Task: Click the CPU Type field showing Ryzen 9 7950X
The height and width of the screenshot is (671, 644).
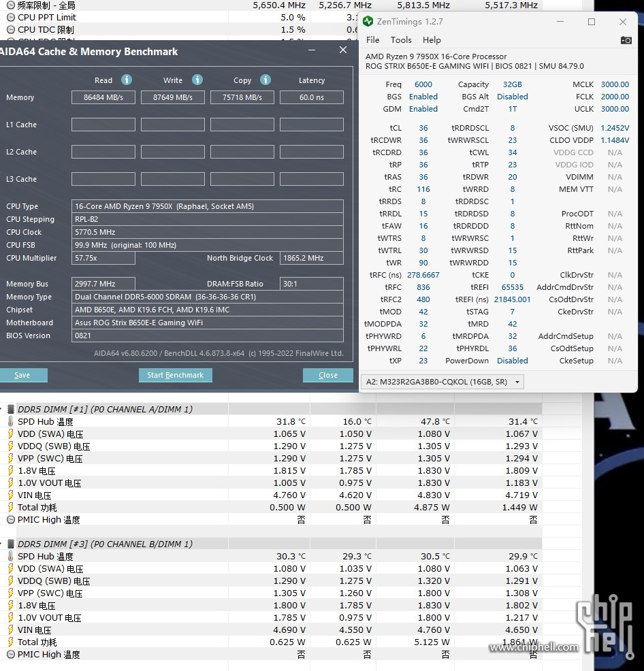Action: (x=207, y=206)
